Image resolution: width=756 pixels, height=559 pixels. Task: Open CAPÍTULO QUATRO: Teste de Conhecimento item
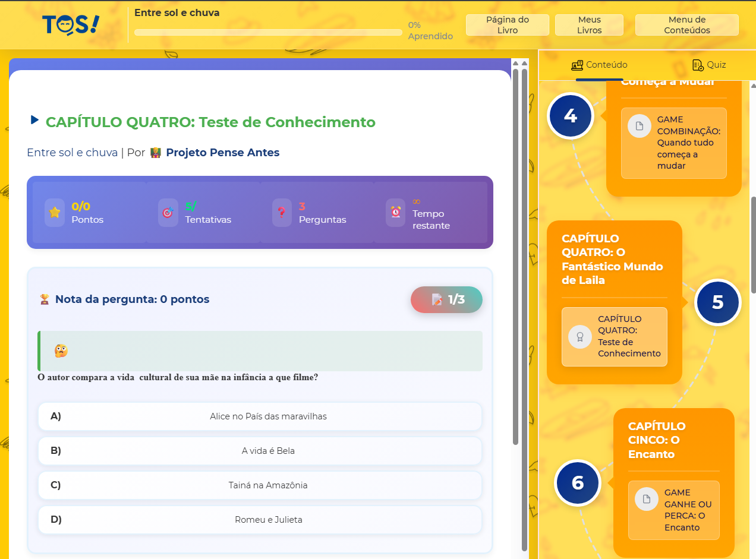615,337
